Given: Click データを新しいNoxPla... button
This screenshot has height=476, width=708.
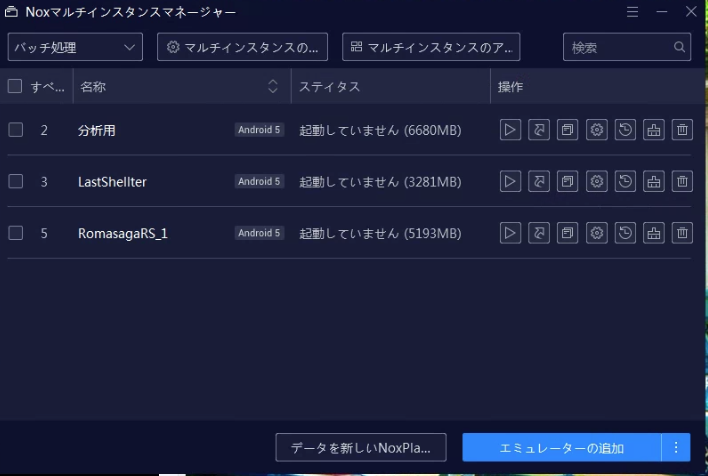Looking at the screenshot, I should pyautogui.click(x=361, y=448).
